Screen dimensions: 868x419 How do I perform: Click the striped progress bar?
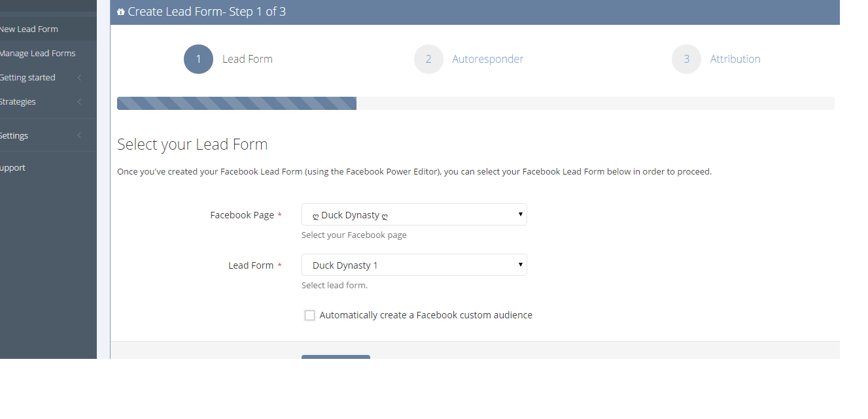point(237,103)
